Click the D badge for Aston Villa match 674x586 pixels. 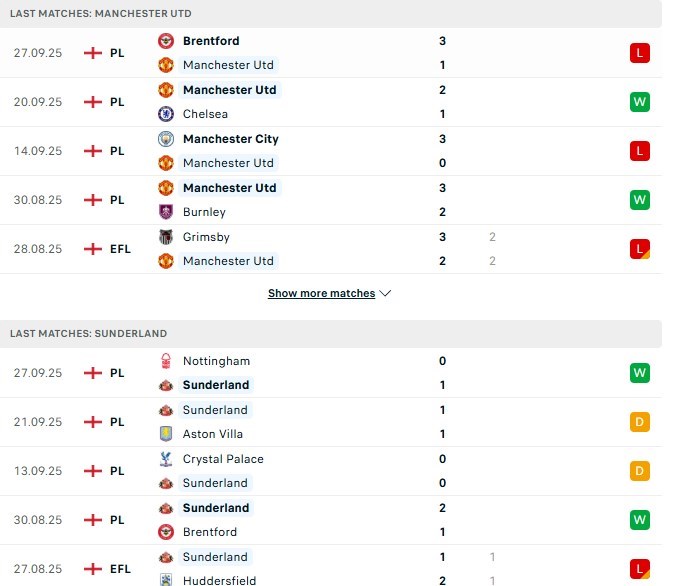pos(640,422)
